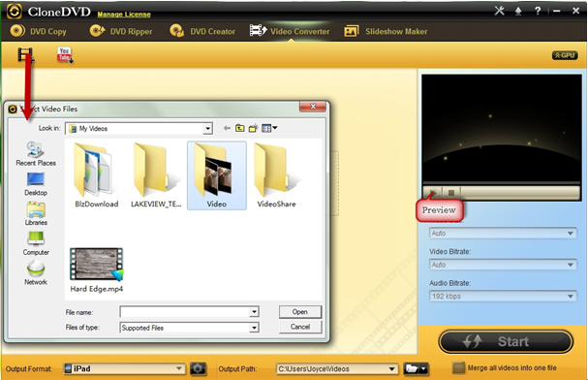Click the output format settings gear icon
Image resolution: width=588 pixels, height=380 pixels.
click(198, 368)
